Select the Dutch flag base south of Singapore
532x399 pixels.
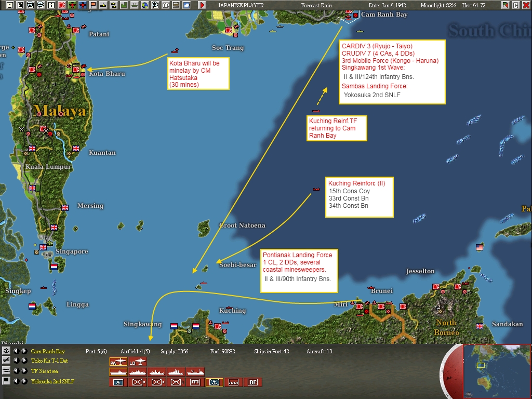(x=54, y=267)
